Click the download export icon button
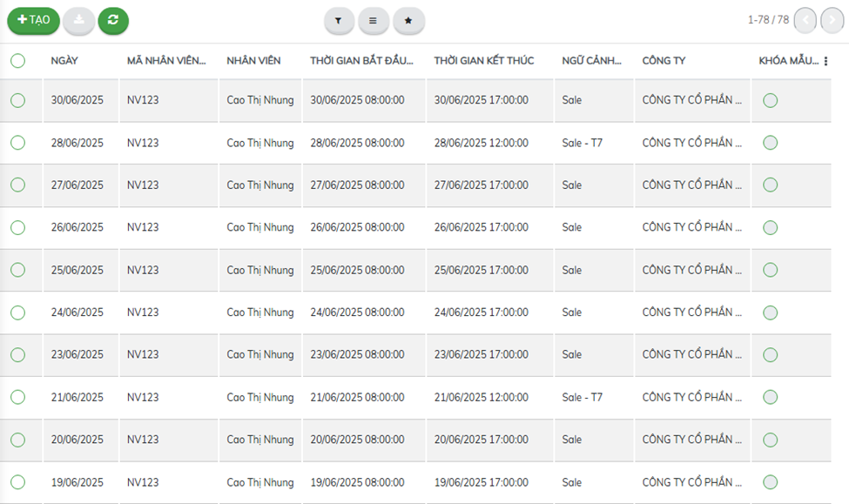This screenshot has height=504, width=849. [79, 21]
